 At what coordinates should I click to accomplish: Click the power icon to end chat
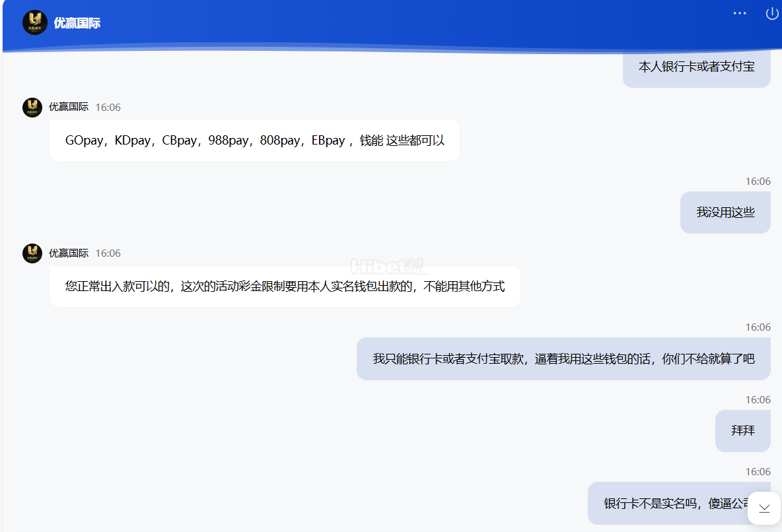coord(772,13)
